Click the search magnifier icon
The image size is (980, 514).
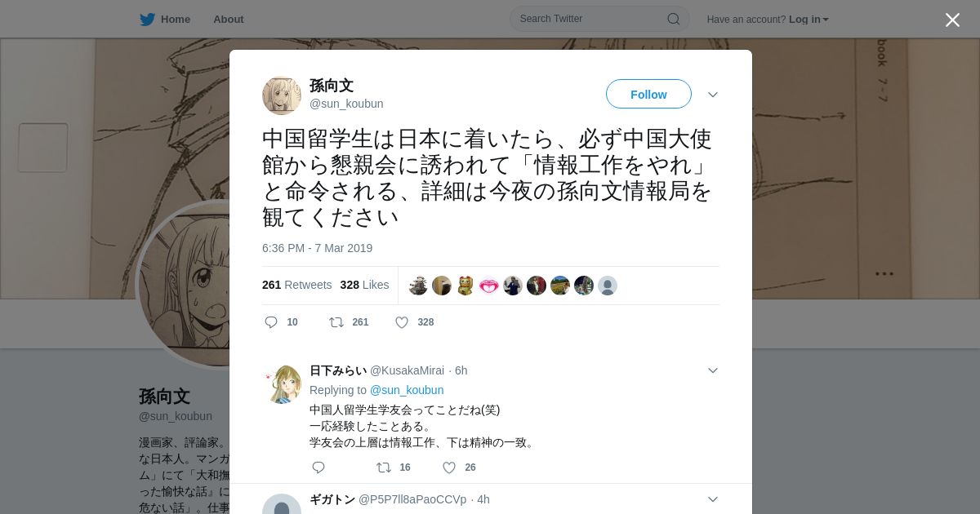click(x=674, y=19)
